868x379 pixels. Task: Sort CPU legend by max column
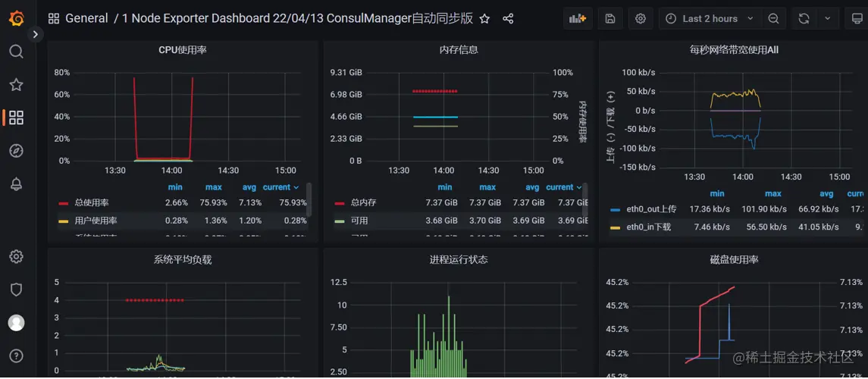click(x=213, y=187)
